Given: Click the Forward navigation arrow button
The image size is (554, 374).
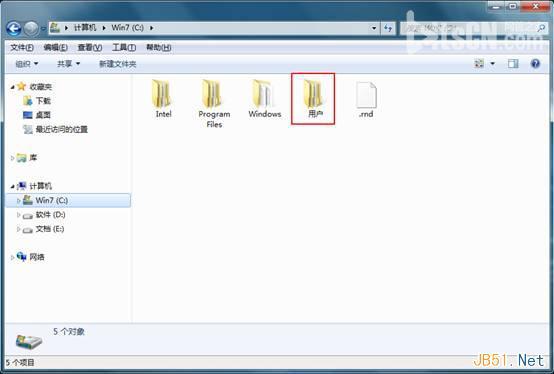Looking at the screenshot, I should click(x=31, y=28).
